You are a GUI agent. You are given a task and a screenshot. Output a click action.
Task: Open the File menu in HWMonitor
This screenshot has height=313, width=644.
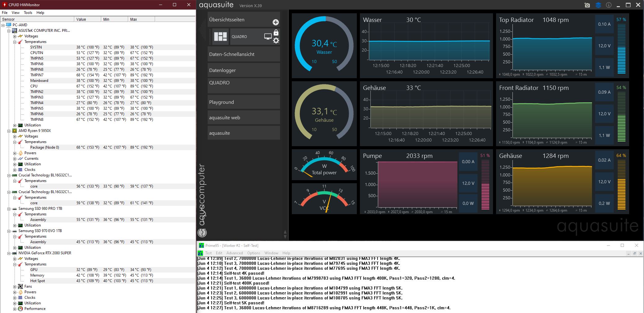(x=5, y=13)
